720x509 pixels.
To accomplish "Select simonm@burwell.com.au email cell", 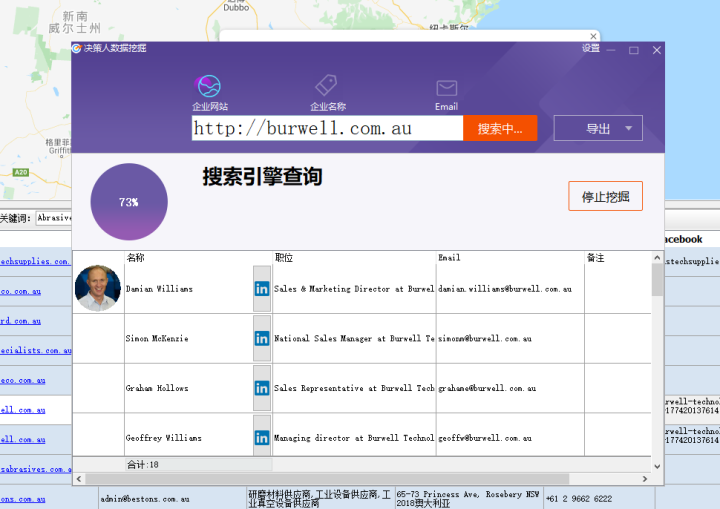I will pos(510,339).
